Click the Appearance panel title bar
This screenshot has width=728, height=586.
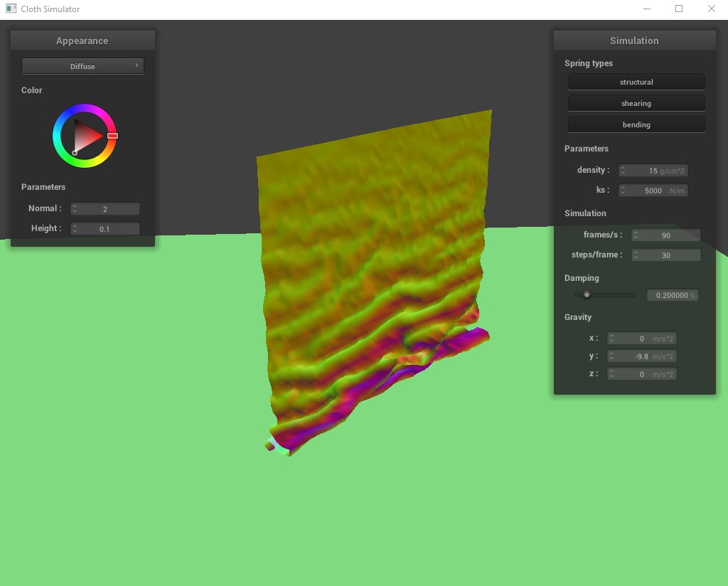click(82, 41)
